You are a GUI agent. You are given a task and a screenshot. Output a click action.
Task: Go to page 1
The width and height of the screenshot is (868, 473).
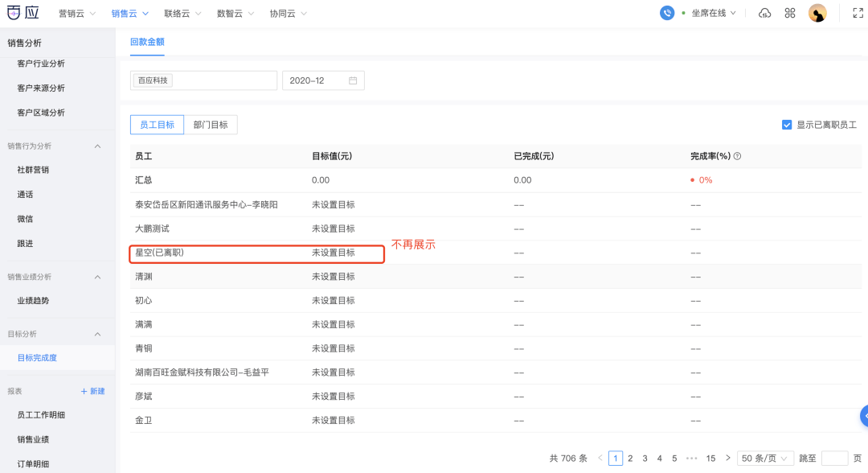point(616,458)
